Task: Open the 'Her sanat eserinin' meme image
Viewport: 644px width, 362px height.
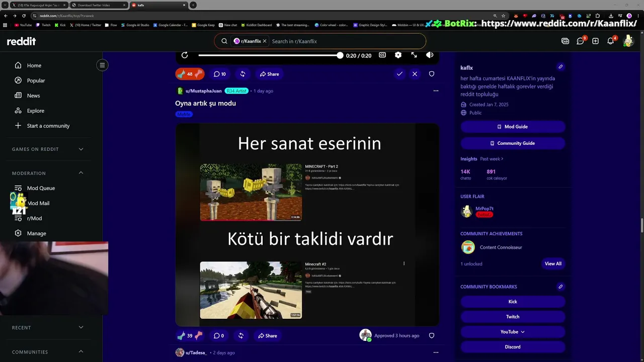Action: [307, 225]
